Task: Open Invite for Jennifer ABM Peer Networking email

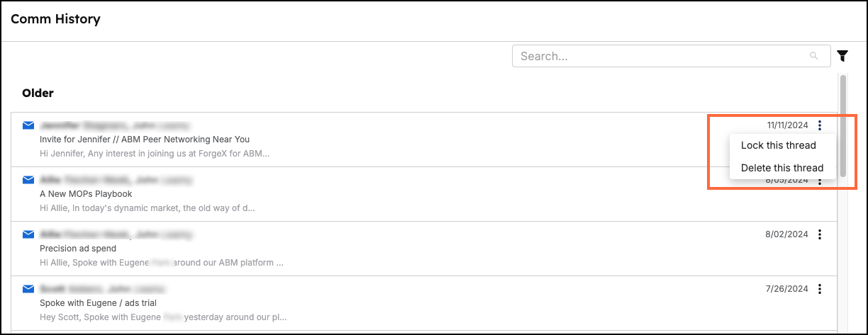Action: pyautogui.click(x=145, y=139)
